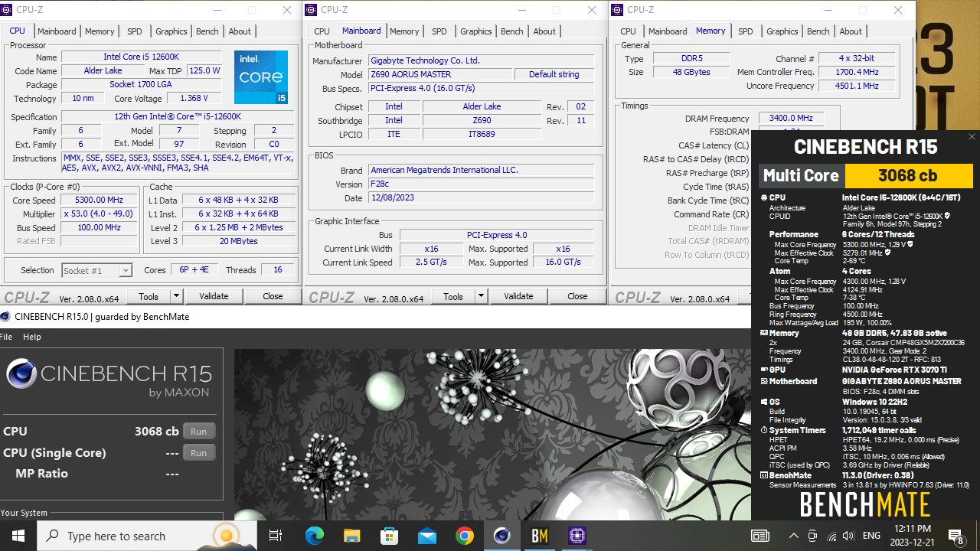Click the taskbar search box

coord(147,536)
